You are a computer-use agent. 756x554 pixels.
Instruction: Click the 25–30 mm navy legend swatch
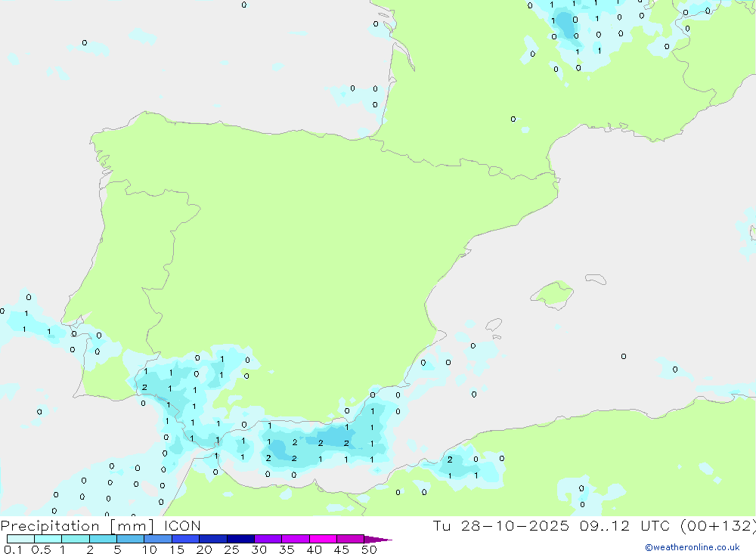tap(240, 539)
